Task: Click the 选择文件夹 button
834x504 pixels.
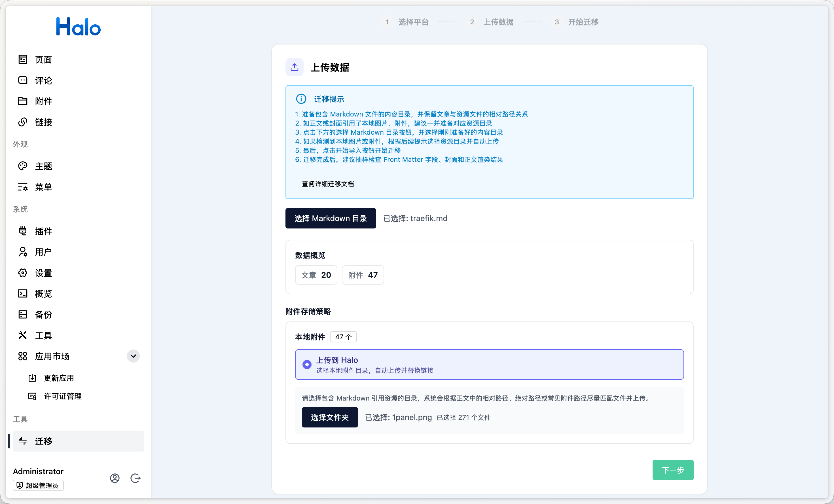Action: coord(329,417)
